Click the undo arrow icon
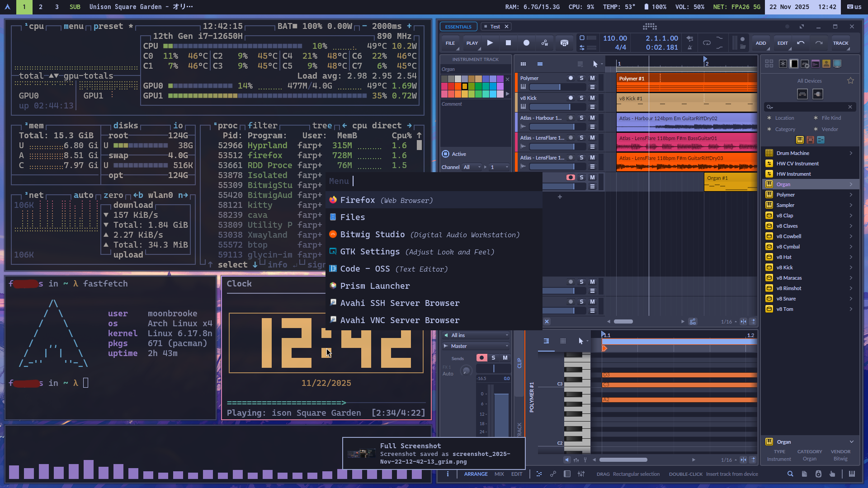The width and height of the screenshot is (868, 488). click(801, 43)
